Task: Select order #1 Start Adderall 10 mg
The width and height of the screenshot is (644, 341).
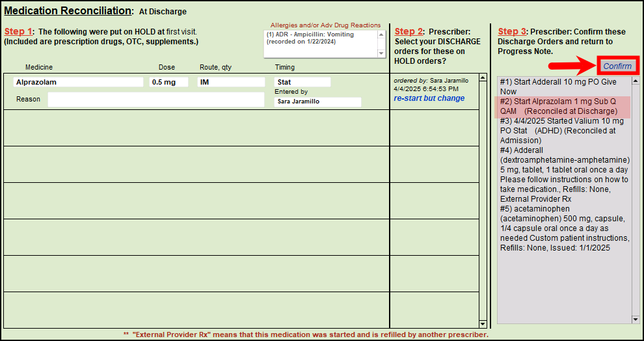Action: [x=559, y=87]
